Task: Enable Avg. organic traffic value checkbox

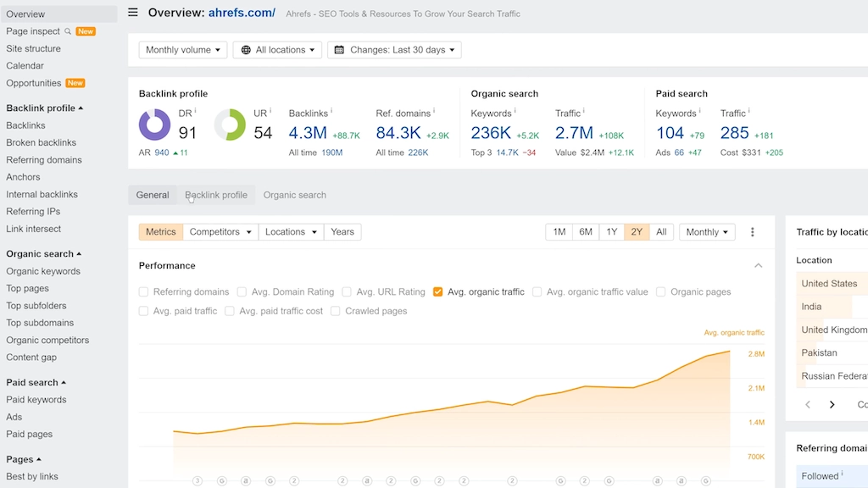Action: tap(537, 291)
